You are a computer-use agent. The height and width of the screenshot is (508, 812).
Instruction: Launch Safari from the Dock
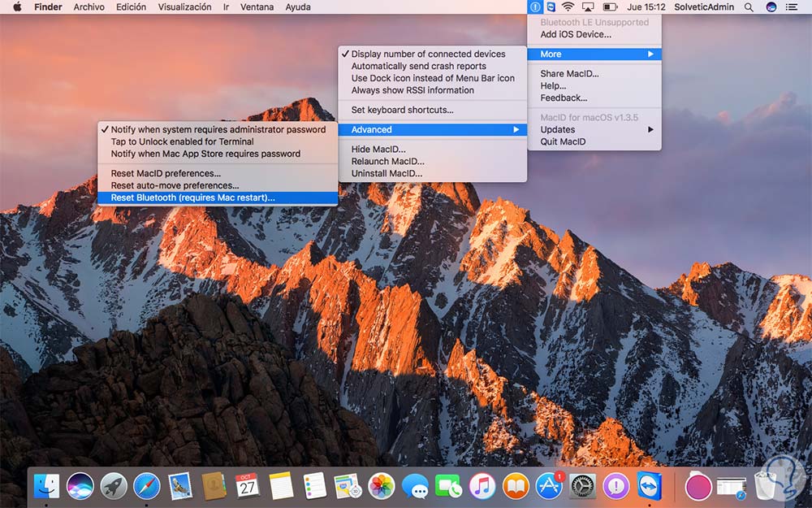click(146, 486)
